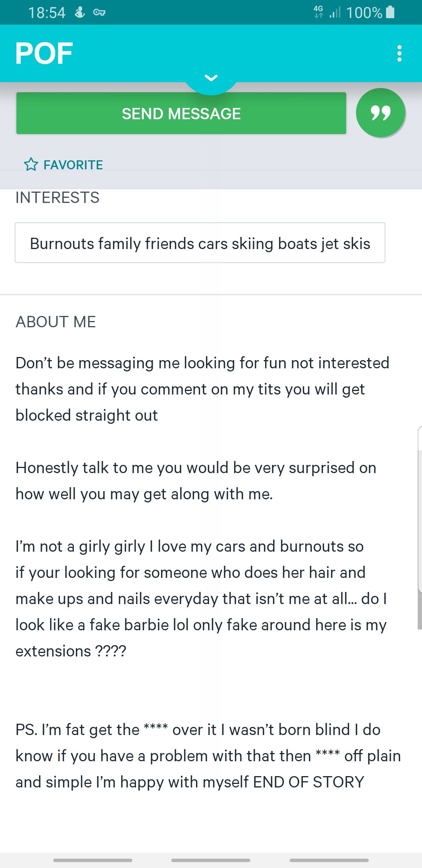Select the right bottom navigation bar

329,860
